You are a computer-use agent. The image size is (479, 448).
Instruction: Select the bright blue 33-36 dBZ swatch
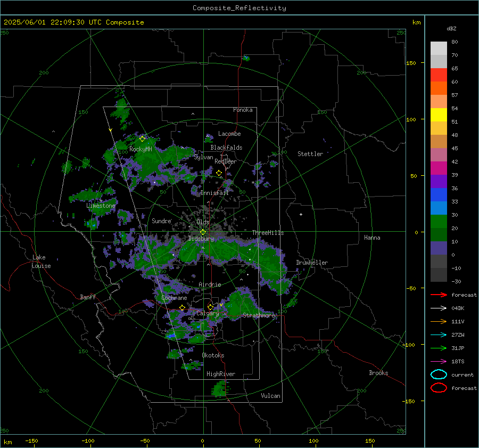coord(439,194)
